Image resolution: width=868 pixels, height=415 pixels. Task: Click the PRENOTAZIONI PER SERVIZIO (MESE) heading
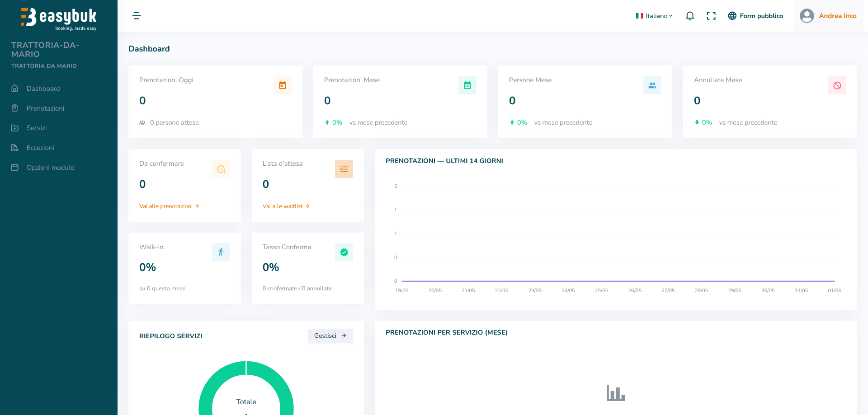(x=447, y=332)
